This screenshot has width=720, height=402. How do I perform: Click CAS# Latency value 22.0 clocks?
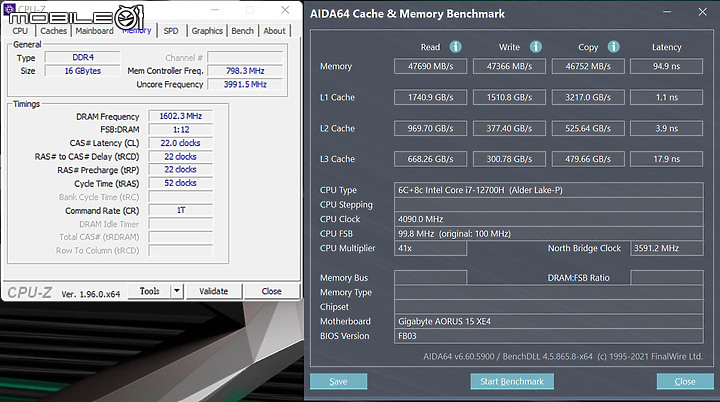tap(180, 143)
